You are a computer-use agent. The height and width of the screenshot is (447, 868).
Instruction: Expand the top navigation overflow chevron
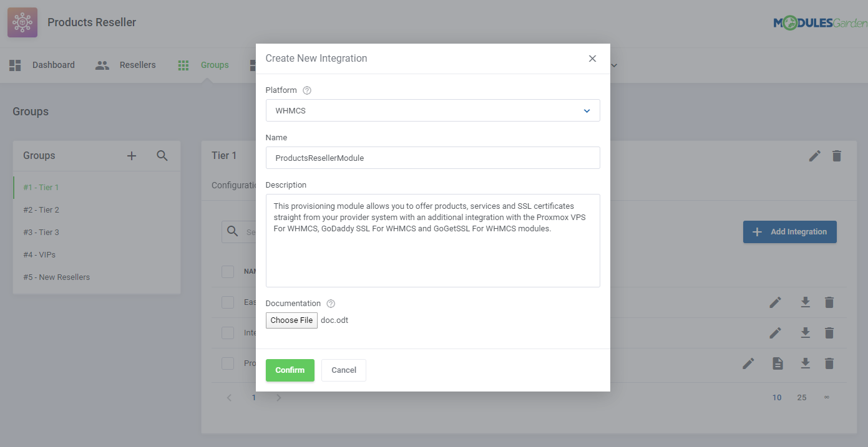(x=614, y=65)
